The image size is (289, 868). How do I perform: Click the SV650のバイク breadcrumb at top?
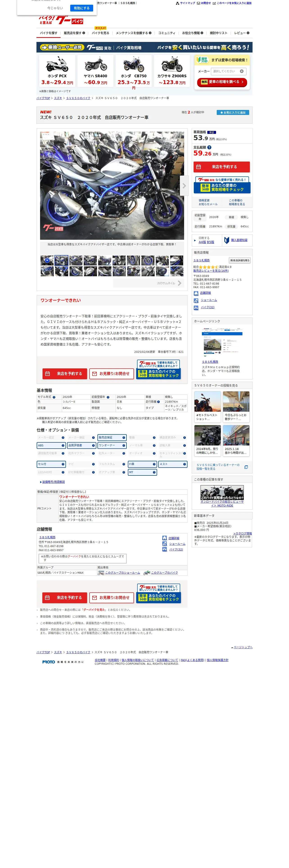click(x=78, y=98)
